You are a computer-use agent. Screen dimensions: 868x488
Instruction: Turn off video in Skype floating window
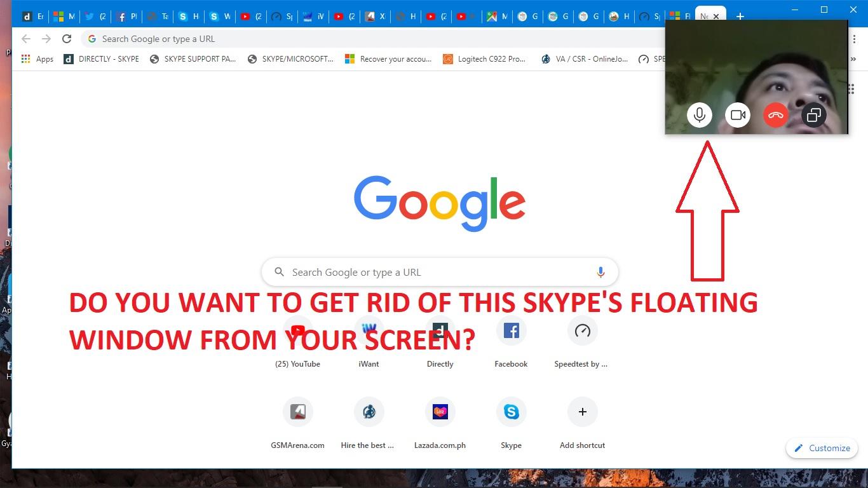(737, 115)
